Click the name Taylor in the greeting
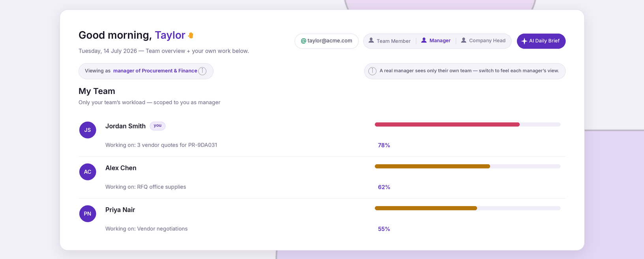 tap(170, 35)
